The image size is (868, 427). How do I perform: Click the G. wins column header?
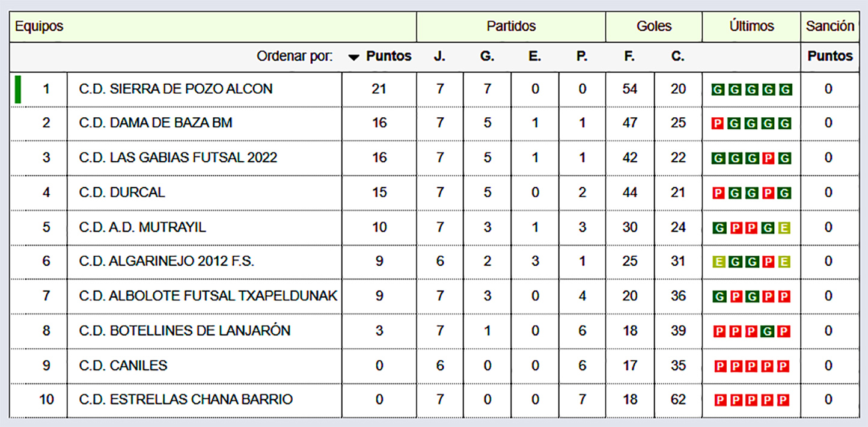click(487, 57)
